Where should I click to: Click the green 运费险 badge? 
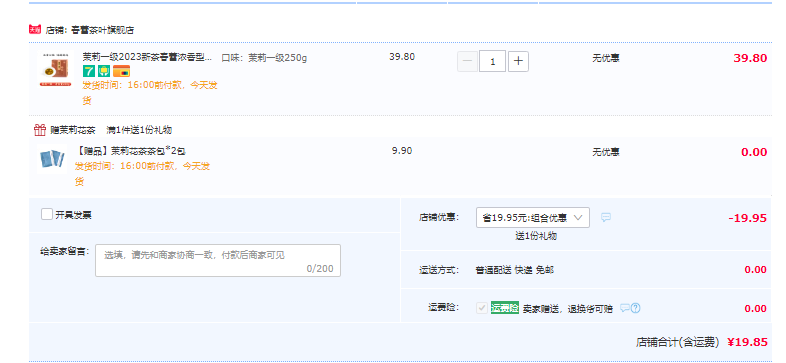pos(504,308)
